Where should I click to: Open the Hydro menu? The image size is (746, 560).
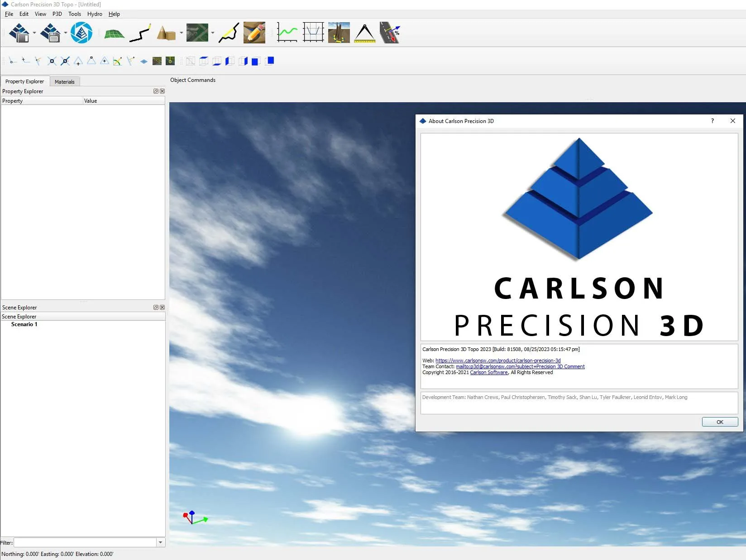click(x=95, y=14)
